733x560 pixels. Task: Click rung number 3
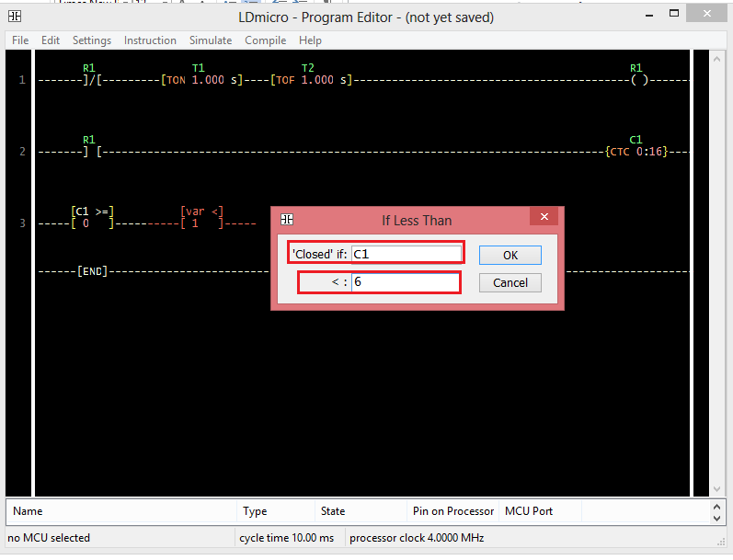pyautogui.click(x=22, y=223)
